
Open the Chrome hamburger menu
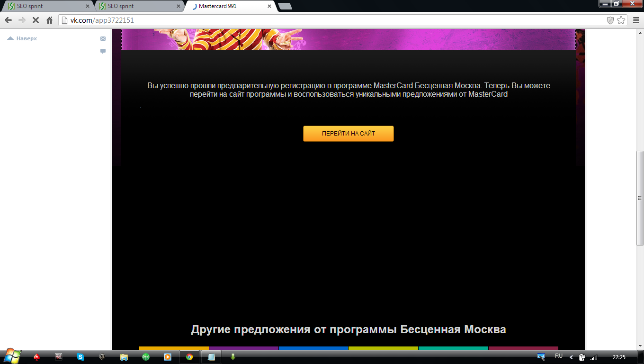click(x=635, y=20)
